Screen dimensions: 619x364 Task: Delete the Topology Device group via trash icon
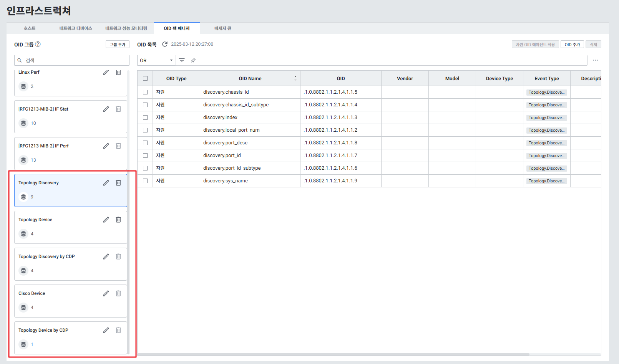(118, 220)
